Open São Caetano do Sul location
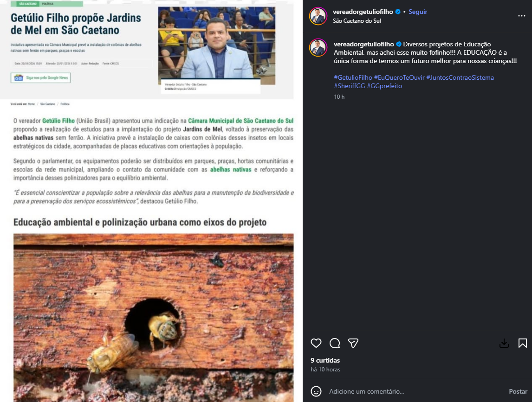Screen dimensions: 532x402 coord(357,21)
